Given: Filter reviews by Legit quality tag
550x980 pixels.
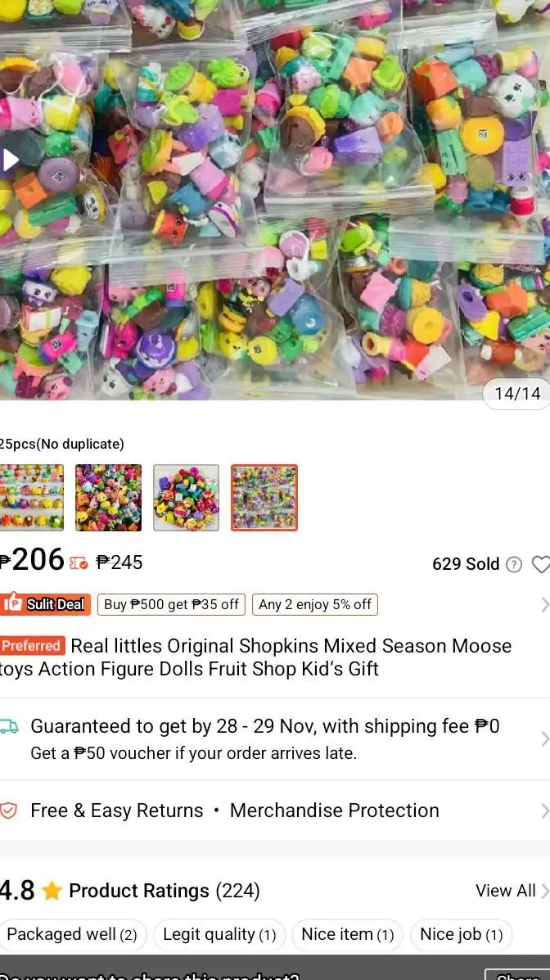Looking at the screenshot, I should (219, 934).
